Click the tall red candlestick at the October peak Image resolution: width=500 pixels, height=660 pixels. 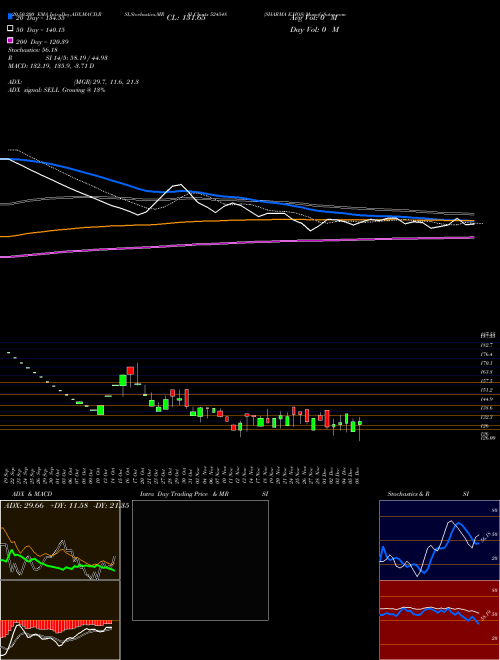click(x=130, y=371)
